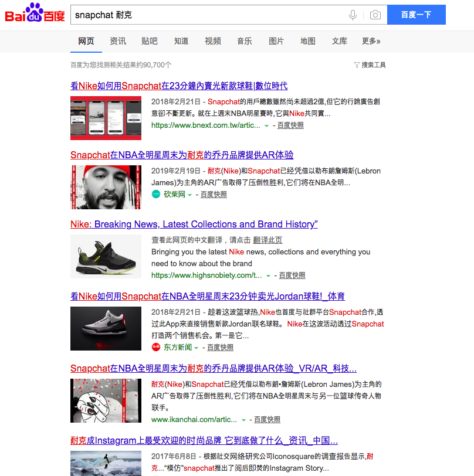Click the 东方新闻 source logo icon
Image resolution: width=474 pixels, height=476 pixels.
click(x=156, y=347)
